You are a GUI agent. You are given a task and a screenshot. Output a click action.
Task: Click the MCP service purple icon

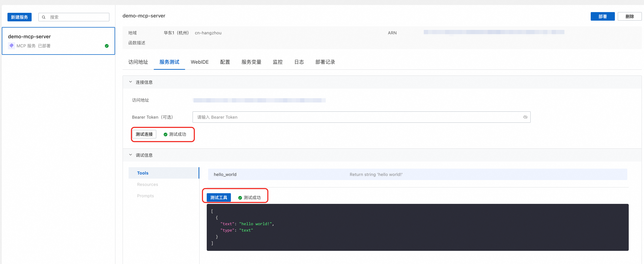tap(12, 46)
